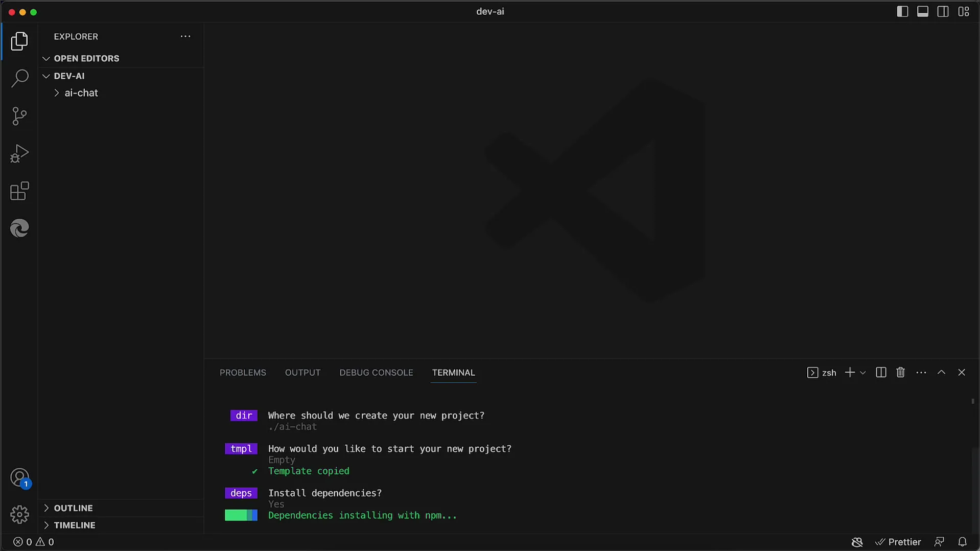Viewport: 980px width, 551px height.
Task: Click the 'Template copied' terminal line
Action: coord(309,471)
